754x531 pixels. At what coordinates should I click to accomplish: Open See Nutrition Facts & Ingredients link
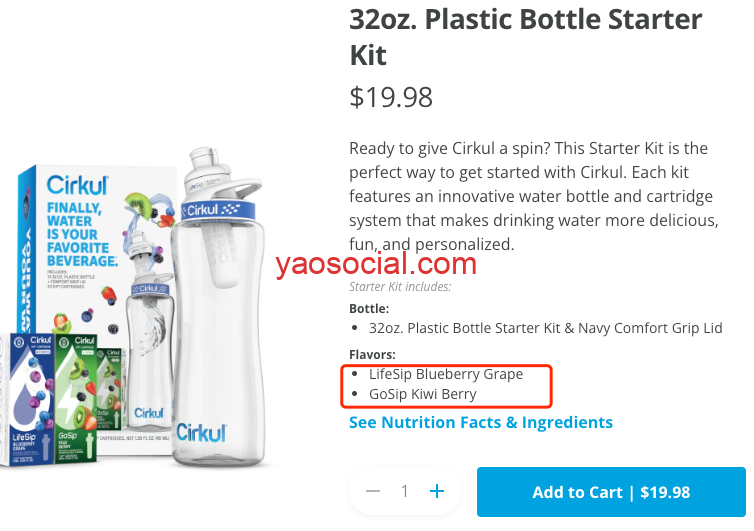(x=480, y=422)
